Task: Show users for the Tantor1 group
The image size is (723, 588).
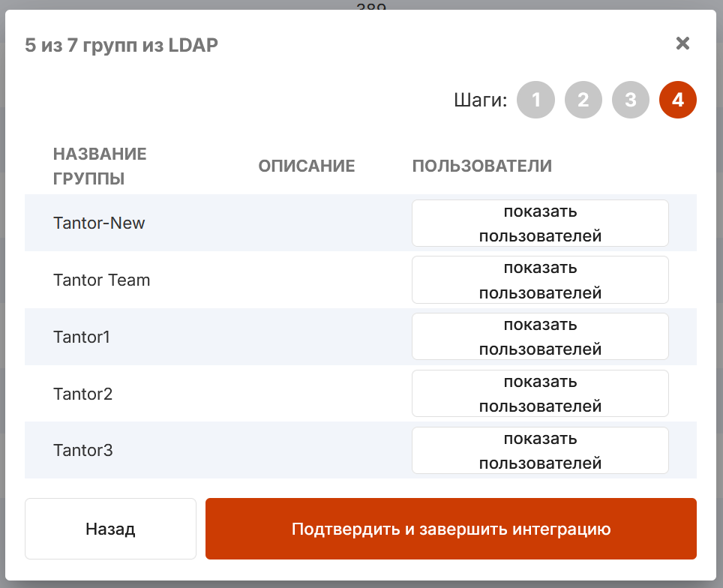Action: pos(540,337)
